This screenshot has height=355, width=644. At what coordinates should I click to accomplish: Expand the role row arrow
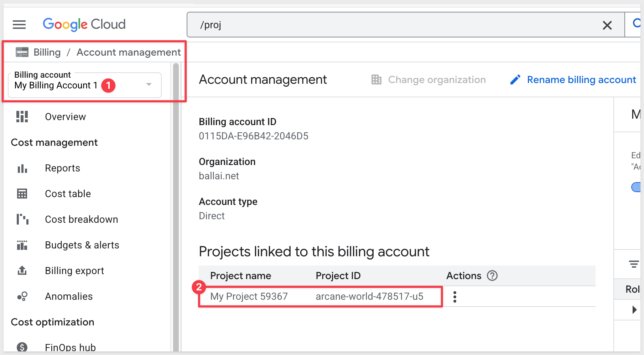634,310
